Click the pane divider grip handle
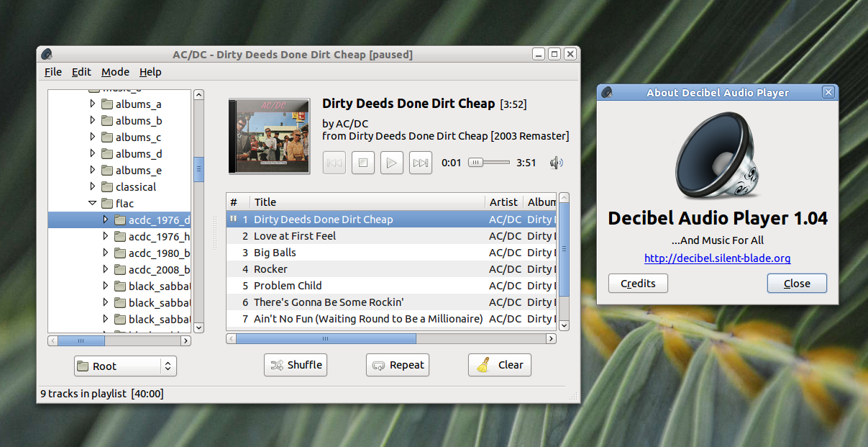868x447 pixels. point(214,232)
